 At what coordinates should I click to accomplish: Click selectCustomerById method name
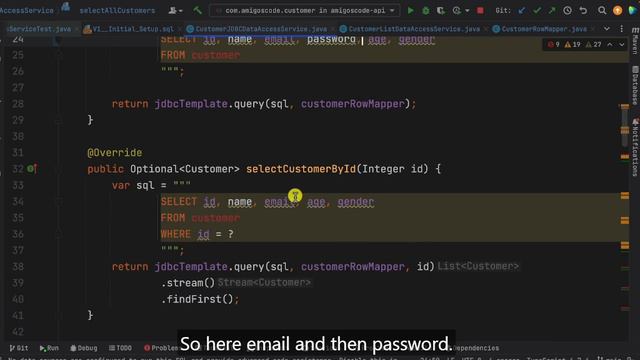click(301, 169)
